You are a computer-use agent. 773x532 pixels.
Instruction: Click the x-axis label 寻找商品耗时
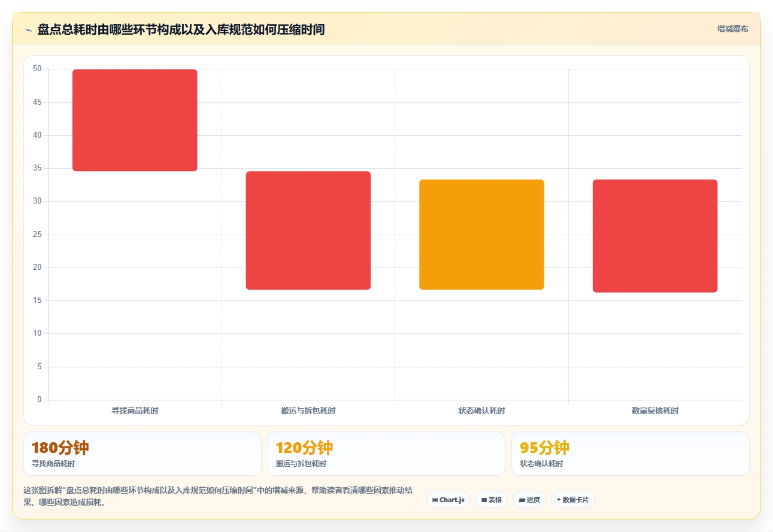pos(135,411)
